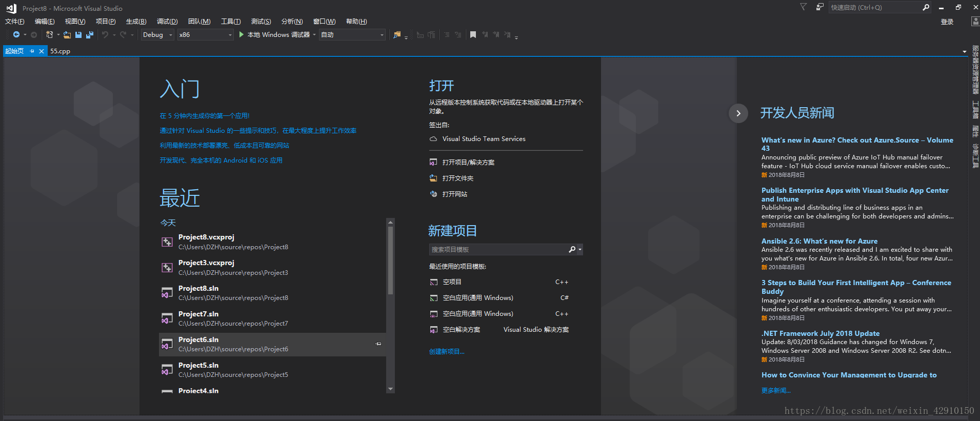Open the 文件(F) menu
The height and width of the screenshot is (421, 980).
pyautogui.click(x=15, y=22)
